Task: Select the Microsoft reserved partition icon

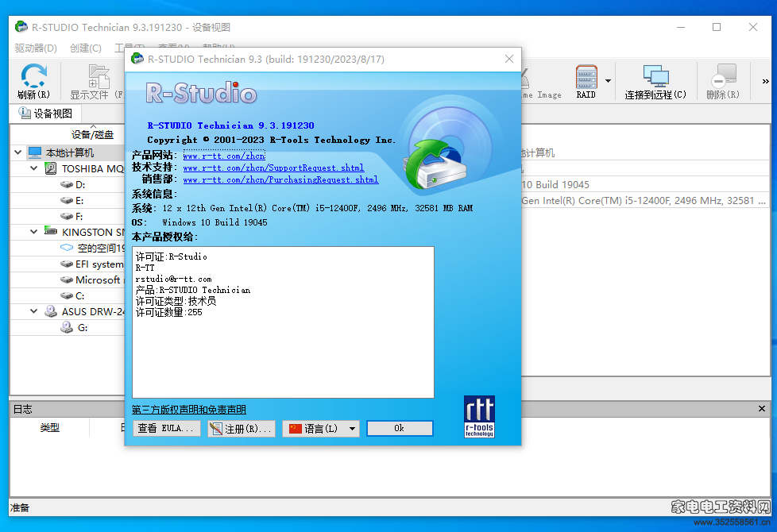Action: coord(67,279)
